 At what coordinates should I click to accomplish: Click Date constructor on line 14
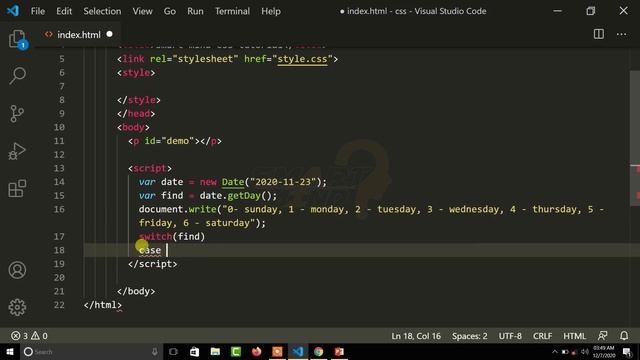pyautogui.click(x=233, y=182)
